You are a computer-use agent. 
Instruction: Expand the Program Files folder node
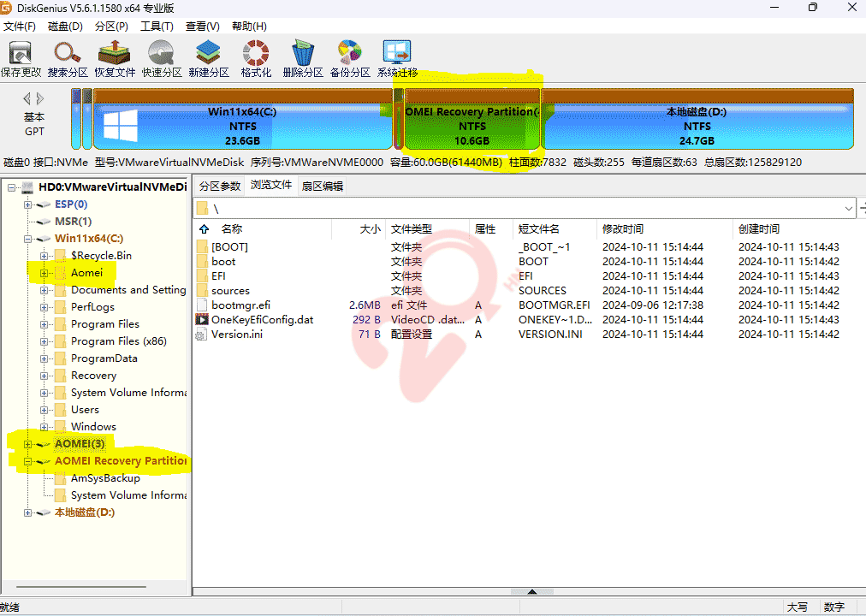point(44,324)
